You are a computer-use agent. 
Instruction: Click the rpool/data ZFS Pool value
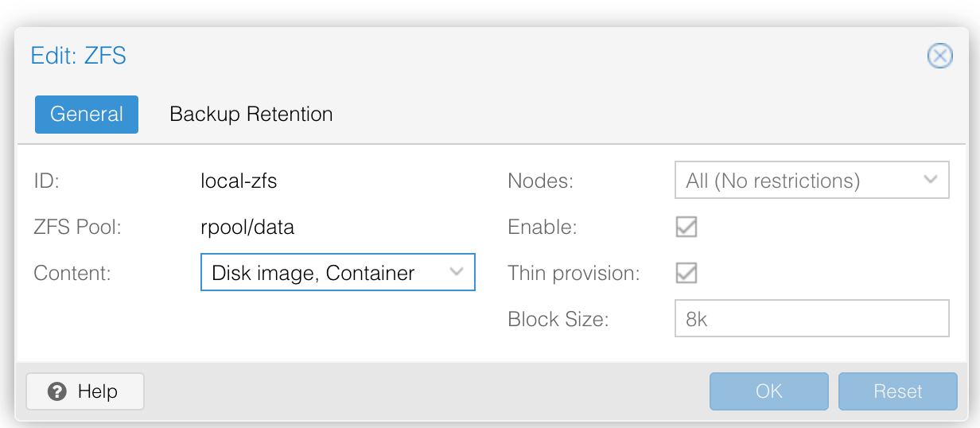coord(247,227)
